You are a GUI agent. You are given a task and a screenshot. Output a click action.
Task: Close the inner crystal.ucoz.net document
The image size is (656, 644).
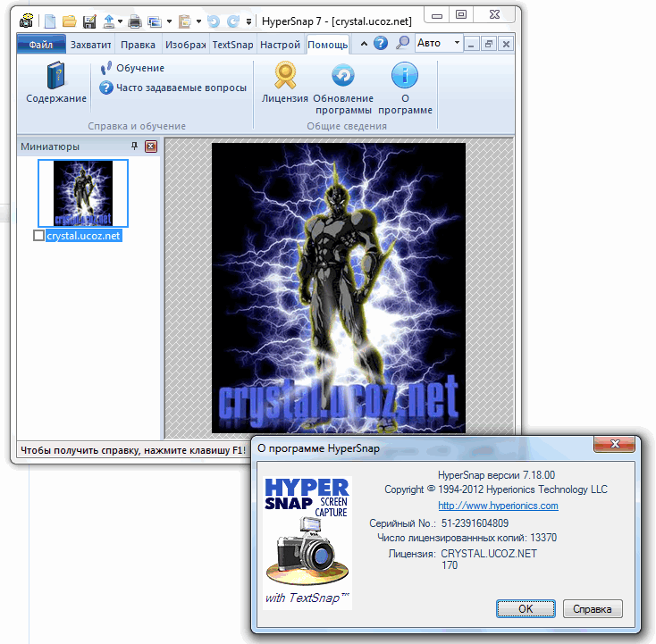point(506,44)
